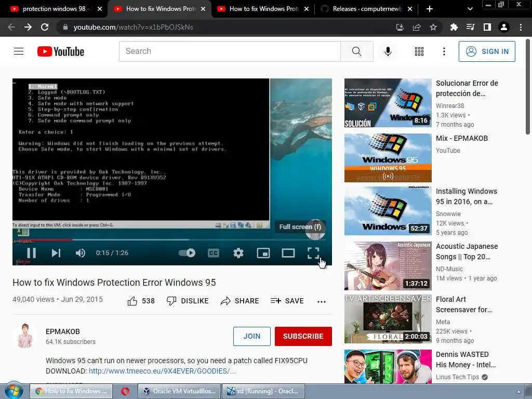The height and width of the screenshot is (399, 532).
Task: Show hidden tray icons arrow
Action: coord(518,392)
